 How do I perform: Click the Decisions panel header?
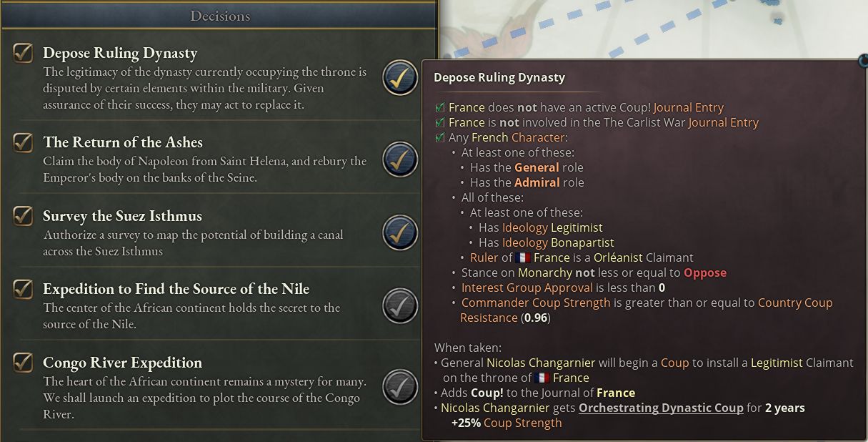[219, 15]
